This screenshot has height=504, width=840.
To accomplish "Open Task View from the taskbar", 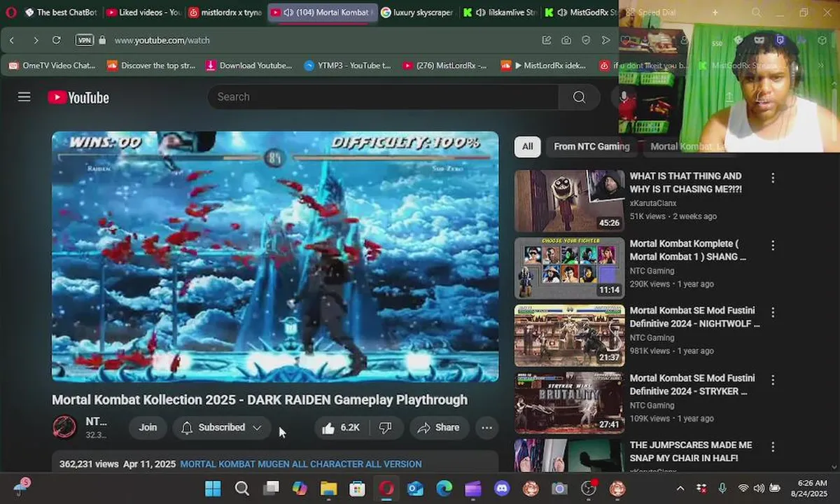I will (x=270, y=488).
